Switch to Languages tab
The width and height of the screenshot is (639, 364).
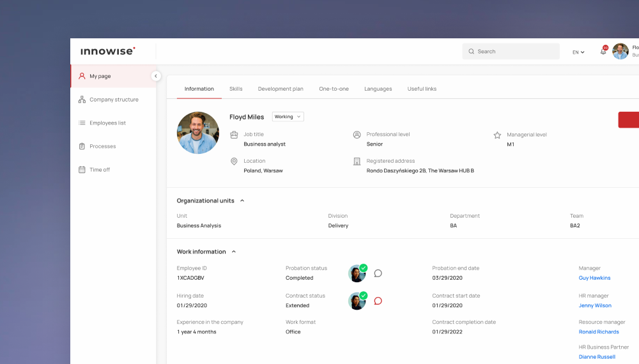(378, 89)
